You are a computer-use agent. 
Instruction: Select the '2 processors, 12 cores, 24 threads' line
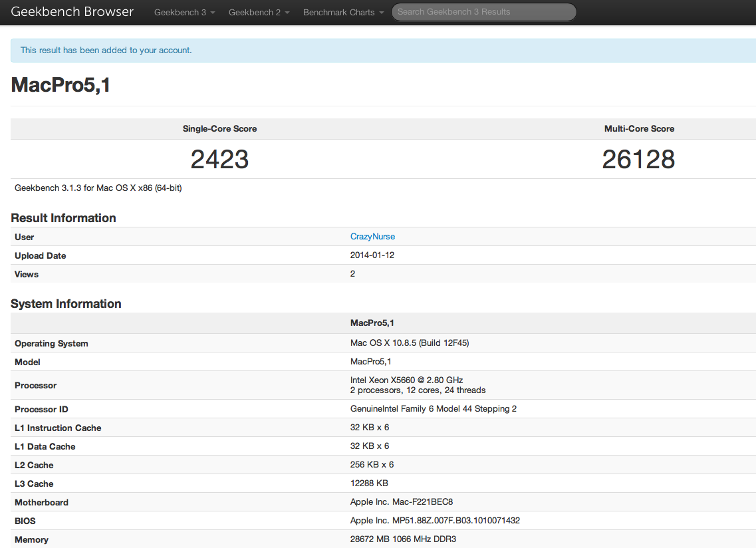tap(418, 390)
